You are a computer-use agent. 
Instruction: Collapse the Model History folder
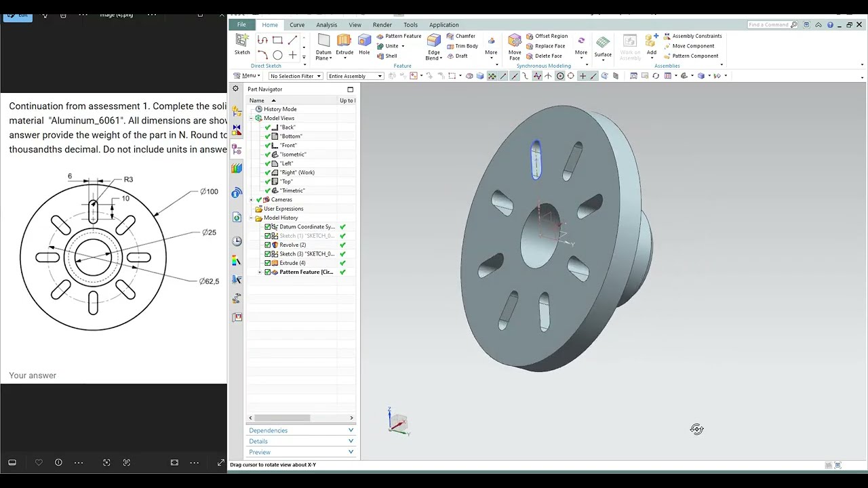pos(251,218)
